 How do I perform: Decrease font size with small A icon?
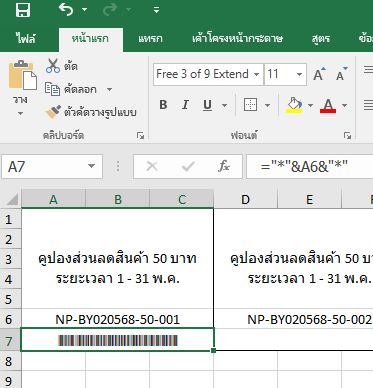tap(342, 74)
